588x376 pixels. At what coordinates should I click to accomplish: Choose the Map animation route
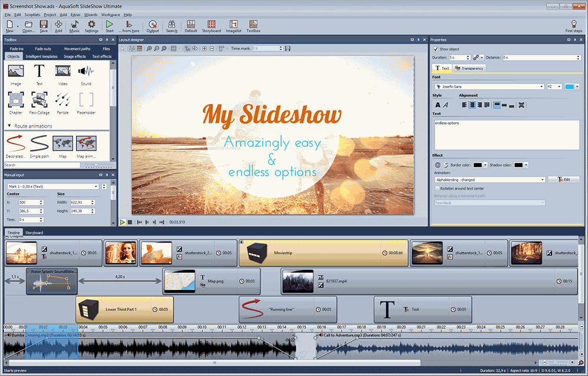click(86, 144)
